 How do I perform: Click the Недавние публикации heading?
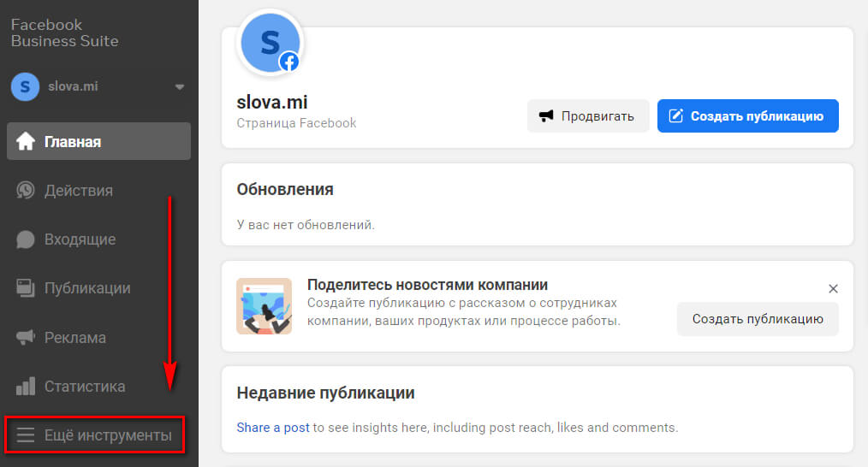[x=325, y=393]
